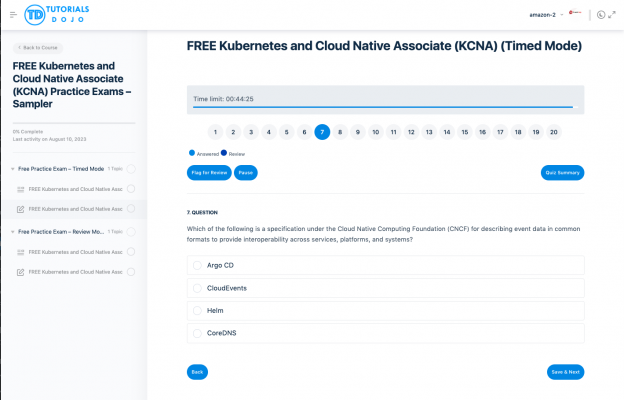The image size is (624, 400).
Task: Toggle the dark mode moon icon
Action: 599,15
